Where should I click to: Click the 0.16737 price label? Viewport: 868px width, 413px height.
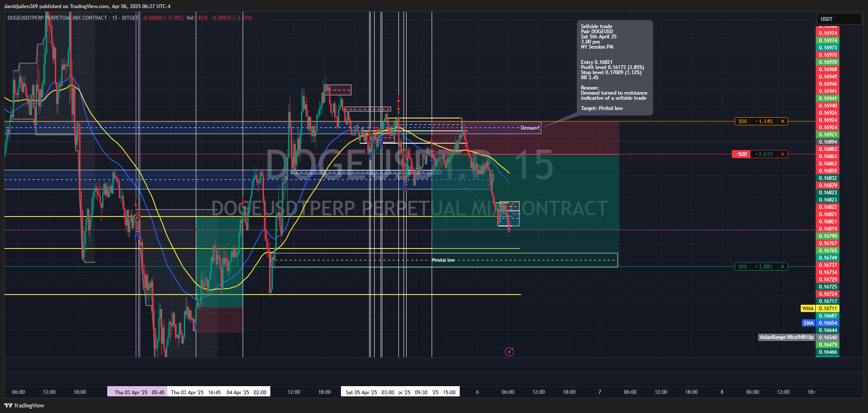click(x=828, y=265)
